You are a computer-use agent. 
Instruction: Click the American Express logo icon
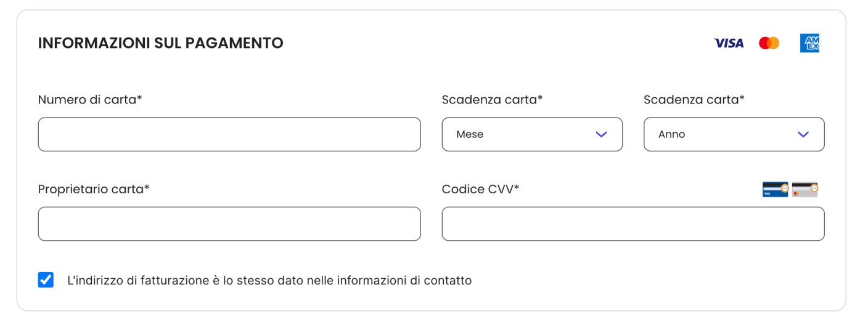(809, 43)
